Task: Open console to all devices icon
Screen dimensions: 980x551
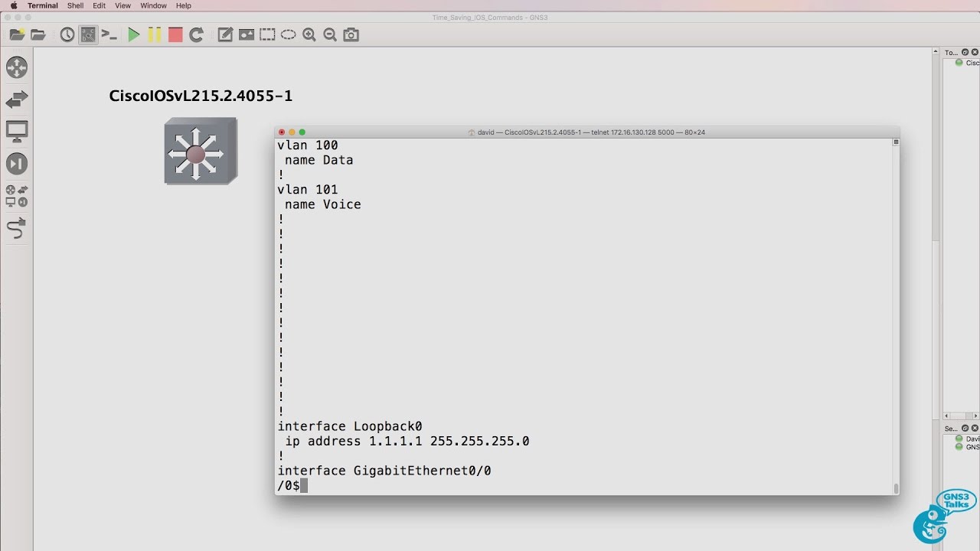Action: coord(109,34)
